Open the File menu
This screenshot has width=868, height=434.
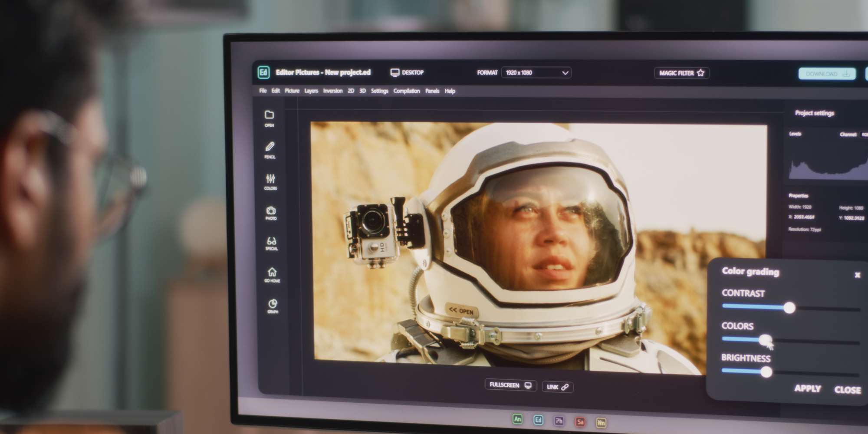pos(263,91)
